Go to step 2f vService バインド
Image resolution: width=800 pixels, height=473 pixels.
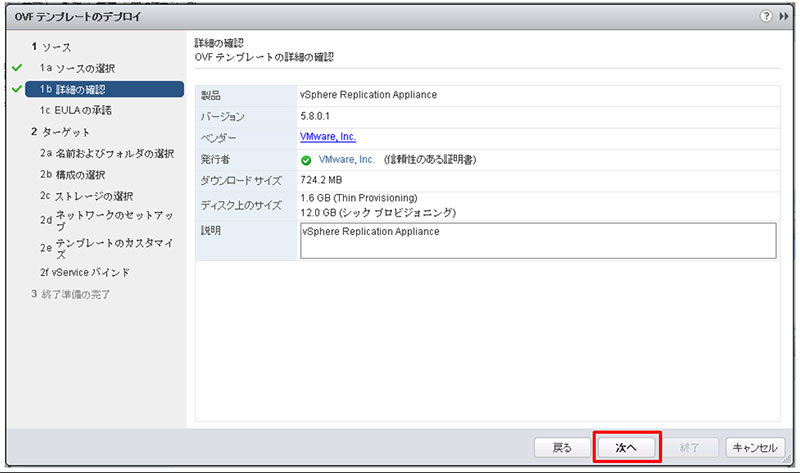(85, 272)
